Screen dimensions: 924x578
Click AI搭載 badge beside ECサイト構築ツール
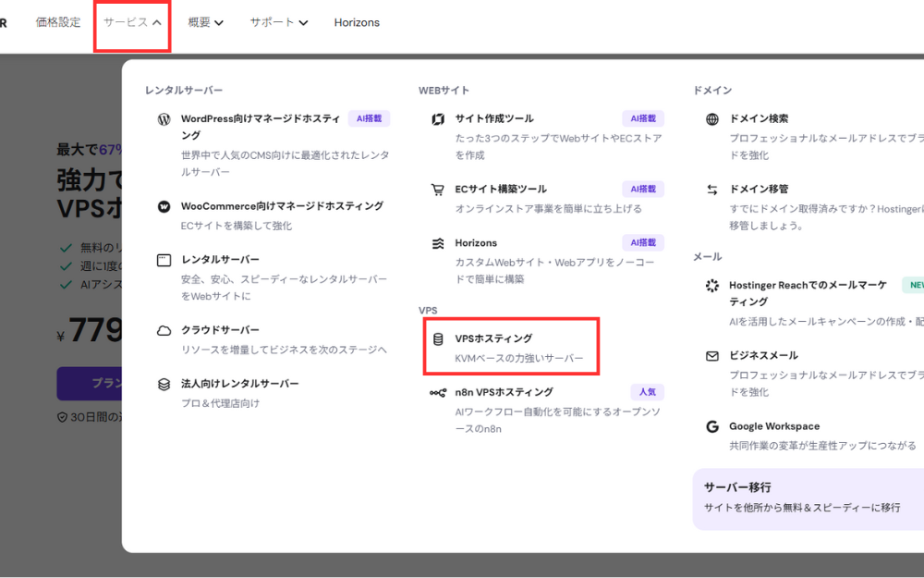coord(643,190)
